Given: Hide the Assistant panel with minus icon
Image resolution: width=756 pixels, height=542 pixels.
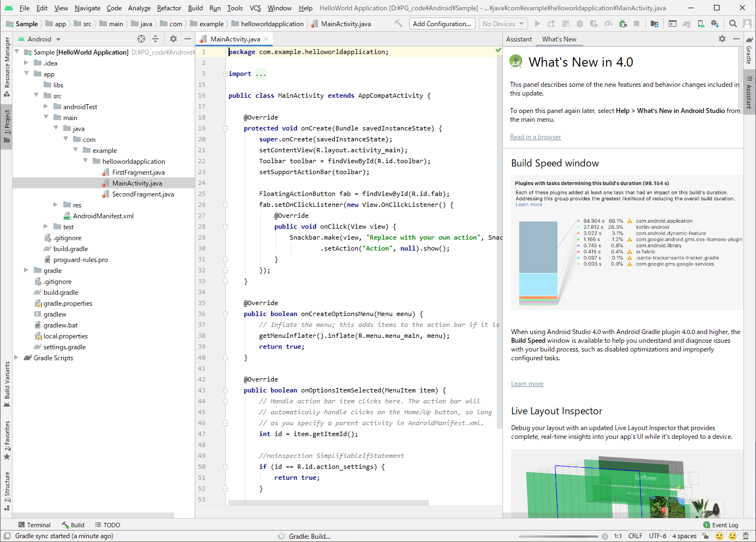Looking at the screenshot, I should (736, 39).
